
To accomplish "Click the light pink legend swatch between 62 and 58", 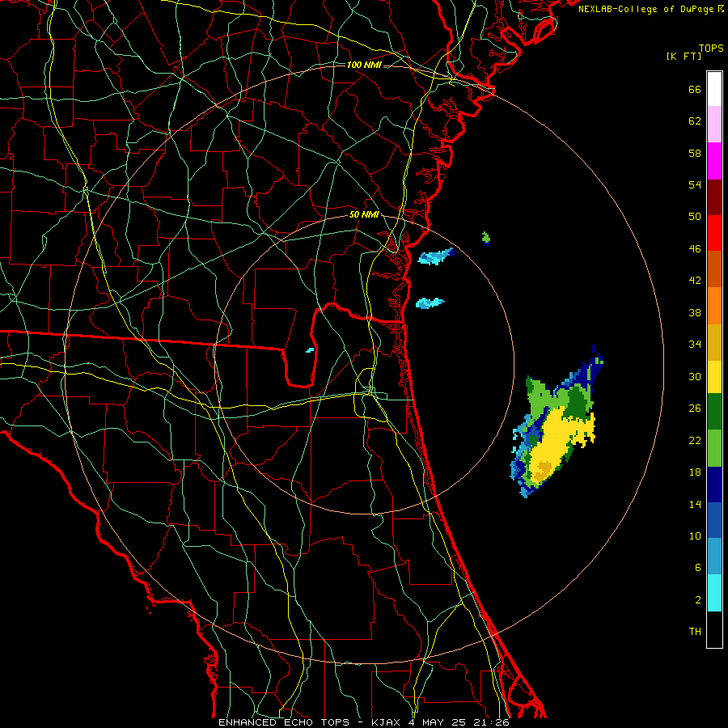I will pyautogui.click(x=714, y=125).
